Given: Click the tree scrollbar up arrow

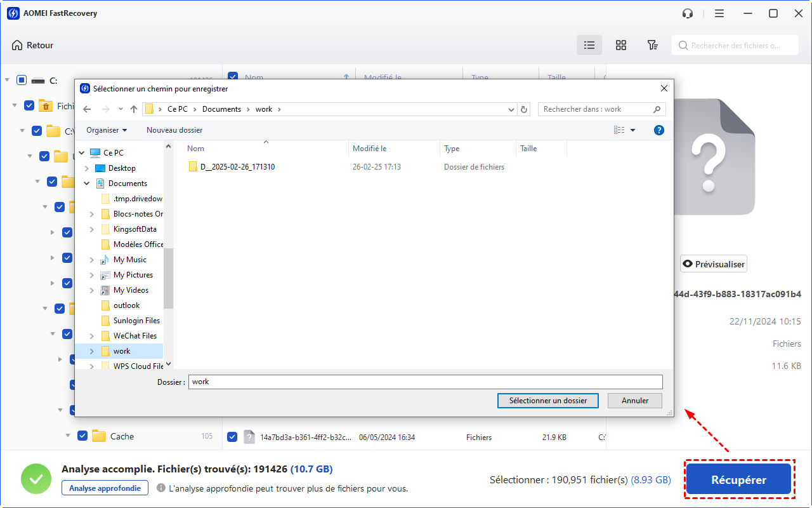Looking at the screenshot, I should (x=168, y=146).
